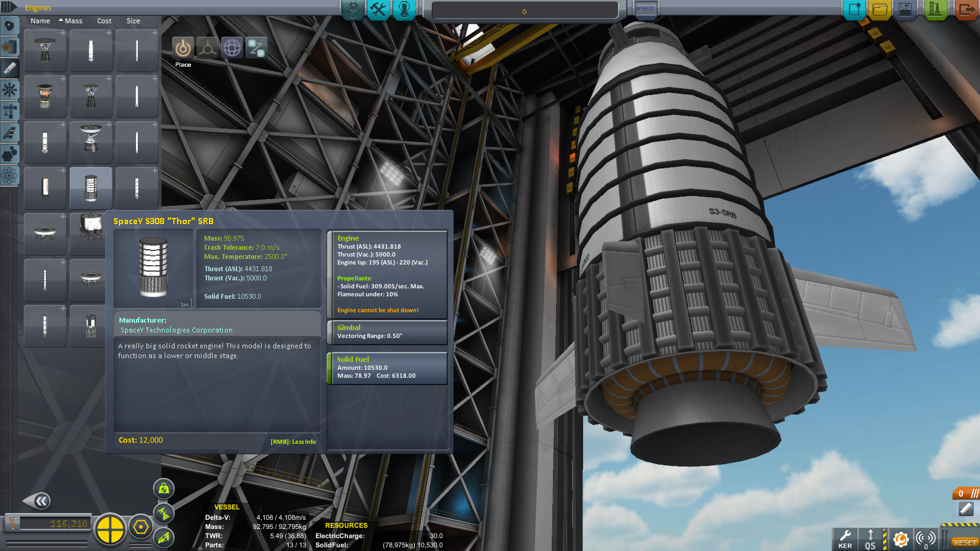Click the RESET staging button

pyautogui.click(x=965, y=542)
